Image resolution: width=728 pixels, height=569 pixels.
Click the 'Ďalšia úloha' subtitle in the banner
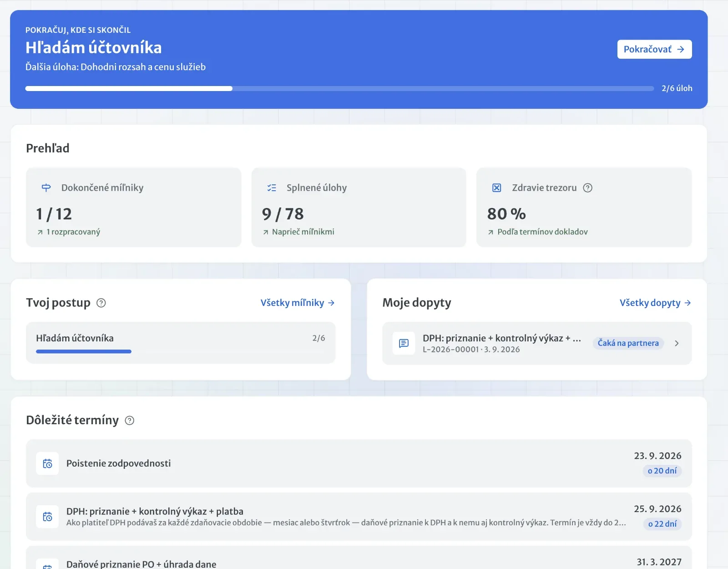pos(116,67)
